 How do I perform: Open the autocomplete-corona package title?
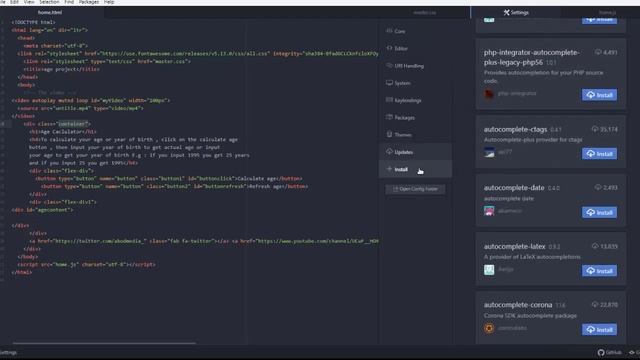(x=518, y=305)
